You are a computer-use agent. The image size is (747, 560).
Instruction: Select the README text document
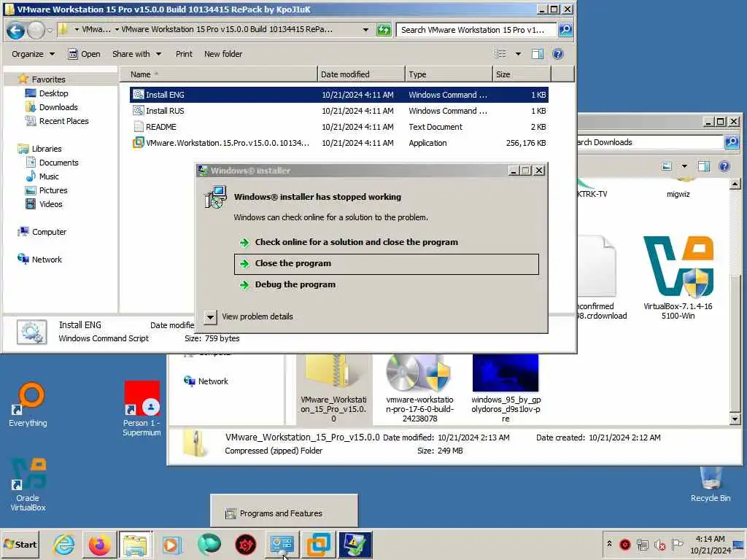pyautogui.click(x=338, y=127)
